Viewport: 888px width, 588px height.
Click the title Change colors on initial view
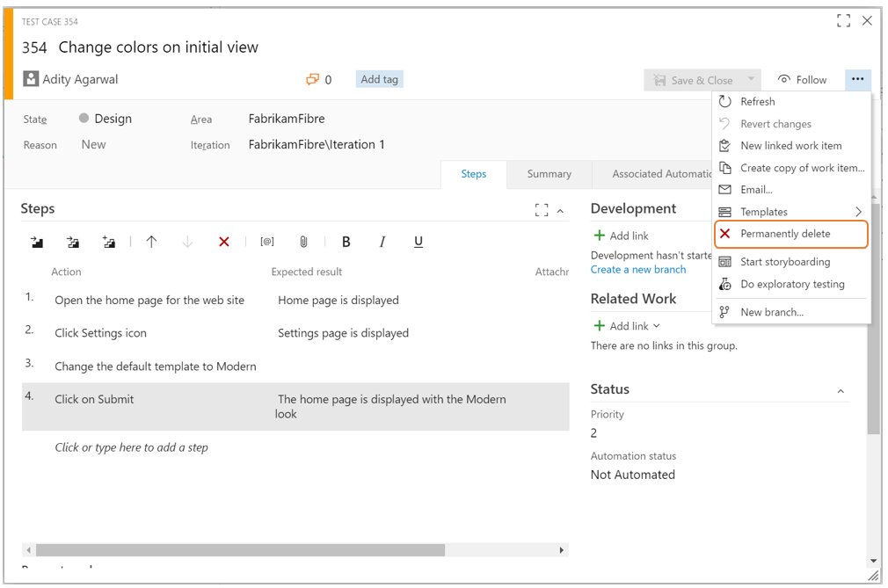[158, 47]
